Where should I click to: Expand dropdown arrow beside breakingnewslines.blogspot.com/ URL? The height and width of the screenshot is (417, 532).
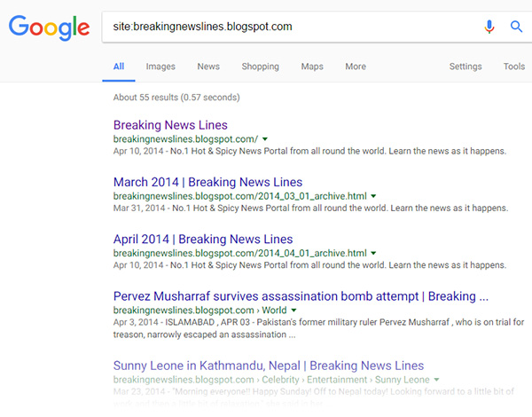[265, 139]
